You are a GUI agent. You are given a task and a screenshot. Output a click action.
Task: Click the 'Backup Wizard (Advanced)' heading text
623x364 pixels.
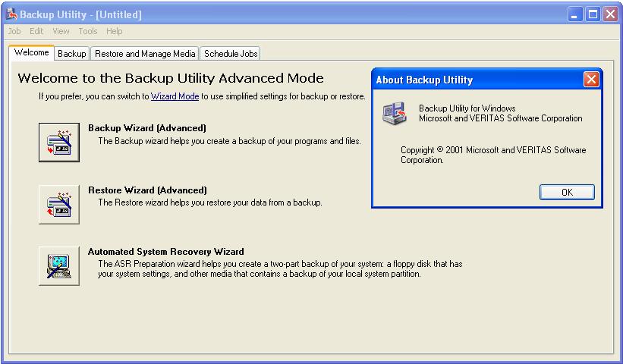(x=147, y=128)
